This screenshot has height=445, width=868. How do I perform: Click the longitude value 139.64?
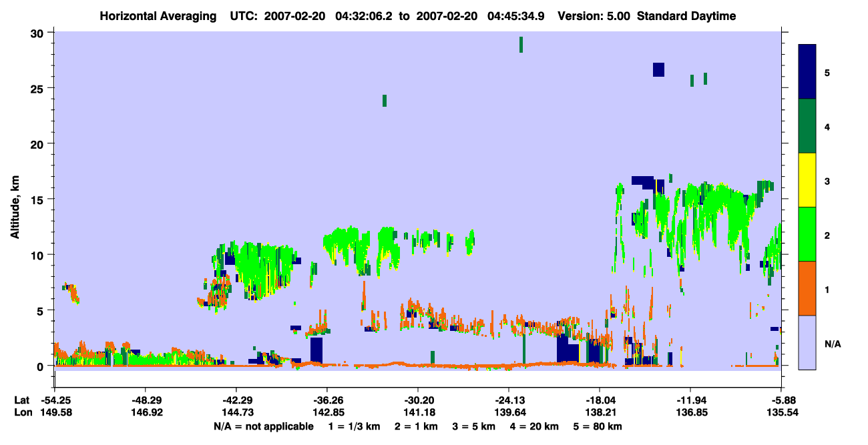pyautogui.click(x=509, y=412)
